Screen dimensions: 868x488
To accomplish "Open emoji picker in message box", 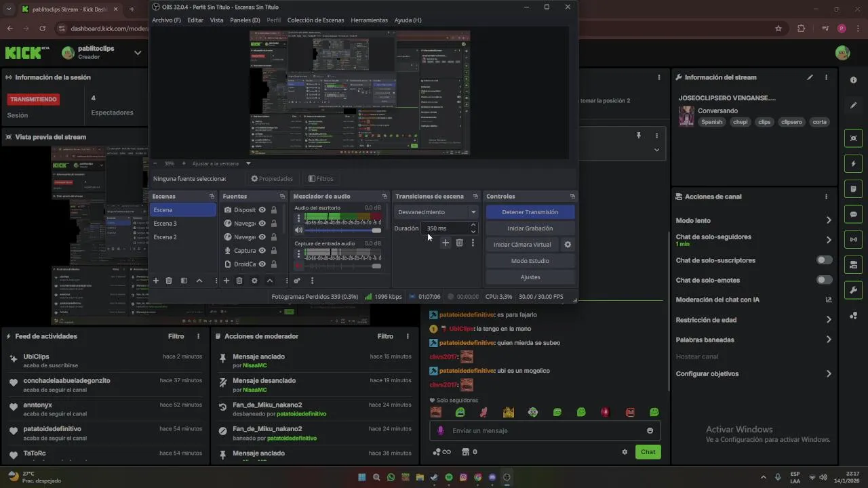I will [650, 431].
